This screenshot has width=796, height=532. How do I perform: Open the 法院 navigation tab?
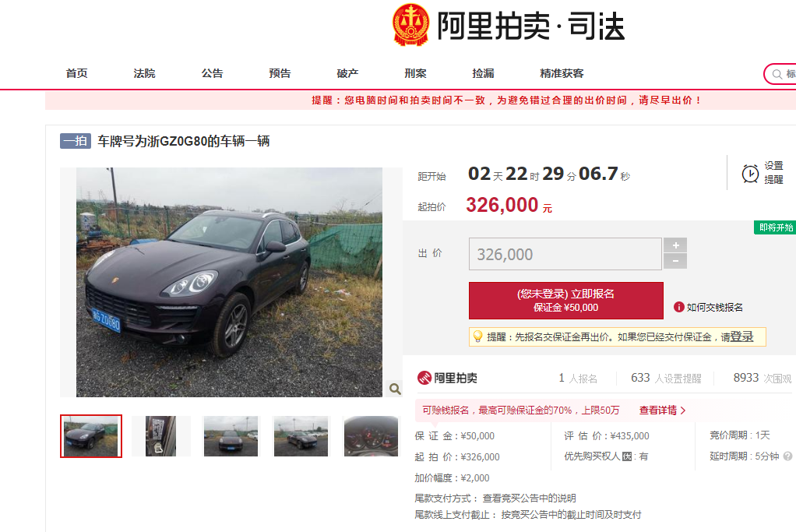144,73
